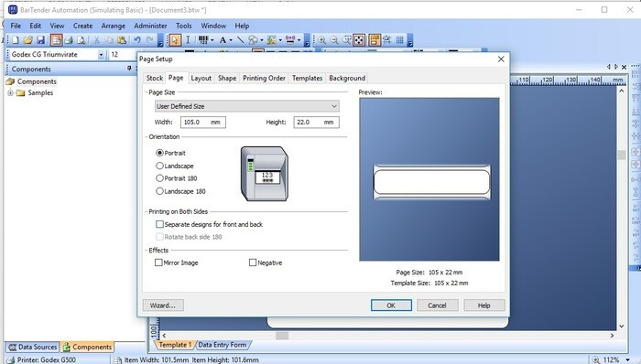Switch to the Background tab
This screenshot has width=641, height=364.
[x=347, y=78]
